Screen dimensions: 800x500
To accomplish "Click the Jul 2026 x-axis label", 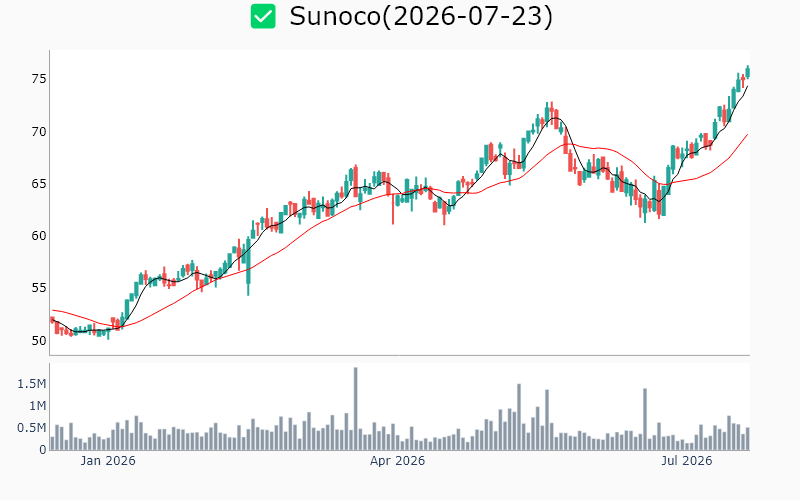I will (687, 461).
